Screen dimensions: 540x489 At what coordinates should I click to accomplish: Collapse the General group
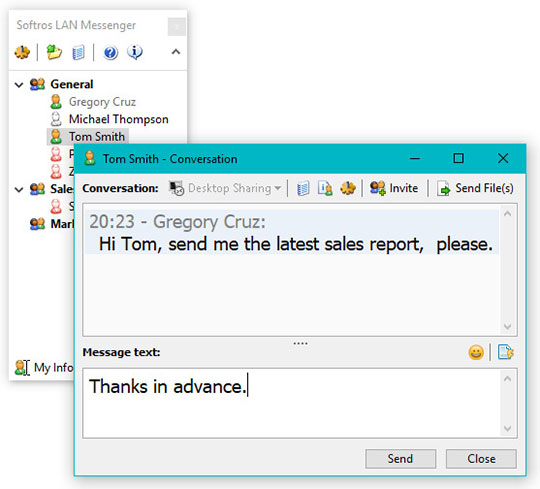19,84
